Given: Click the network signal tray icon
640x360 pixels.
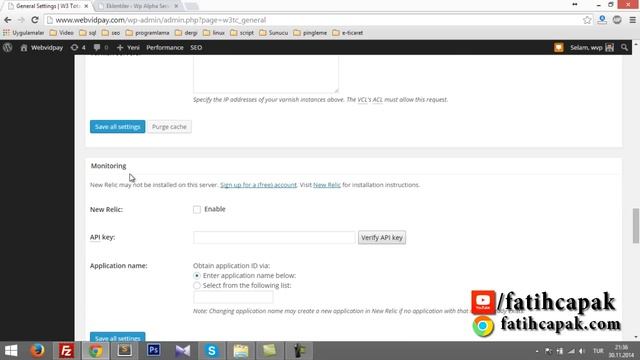Looking at the screenshot, I should (571, 351).
